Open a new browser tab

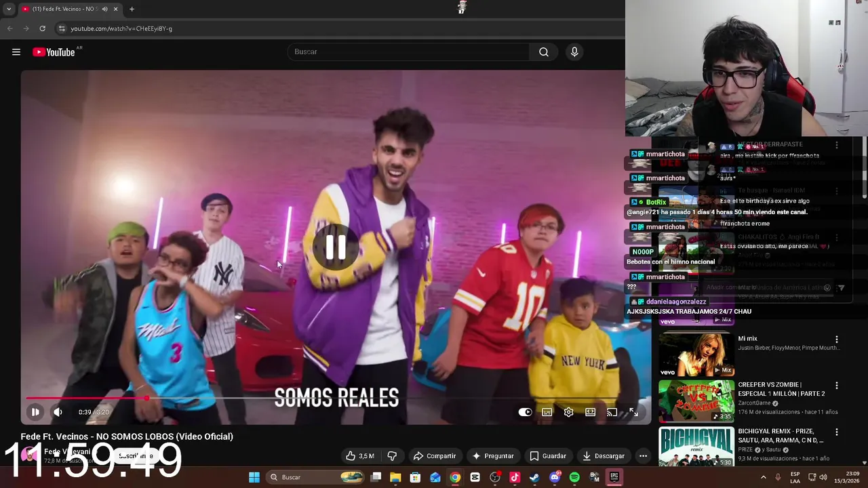click(132, 9)
